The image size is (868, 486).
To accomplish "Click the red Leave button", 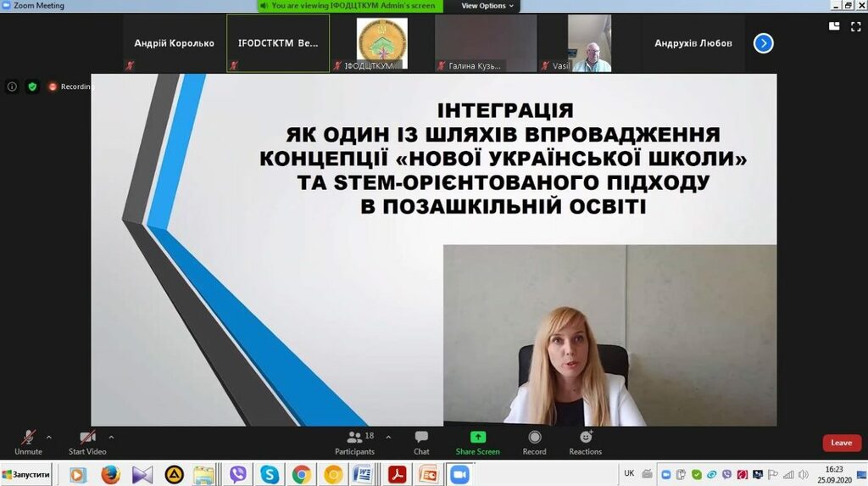I will pos(841,443).
